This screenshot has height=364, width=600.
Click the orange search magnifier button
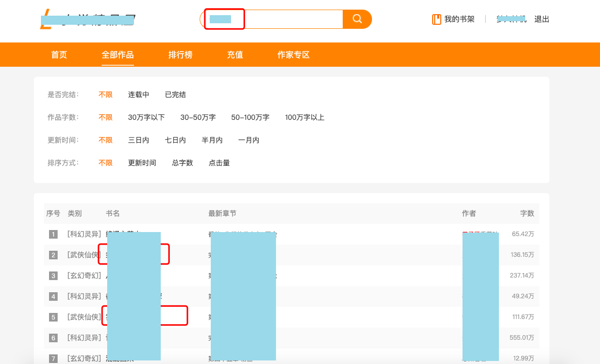(357, 19)
